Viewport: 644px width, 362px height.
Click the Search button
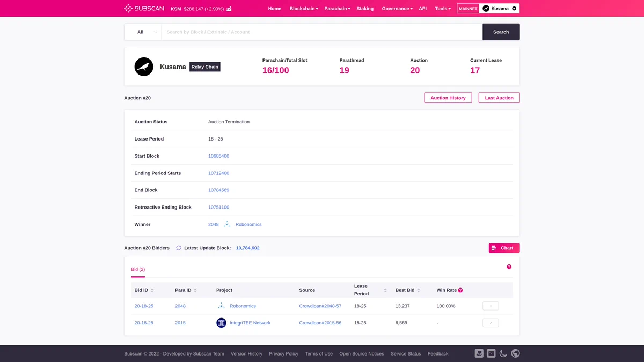pos(501,32)
